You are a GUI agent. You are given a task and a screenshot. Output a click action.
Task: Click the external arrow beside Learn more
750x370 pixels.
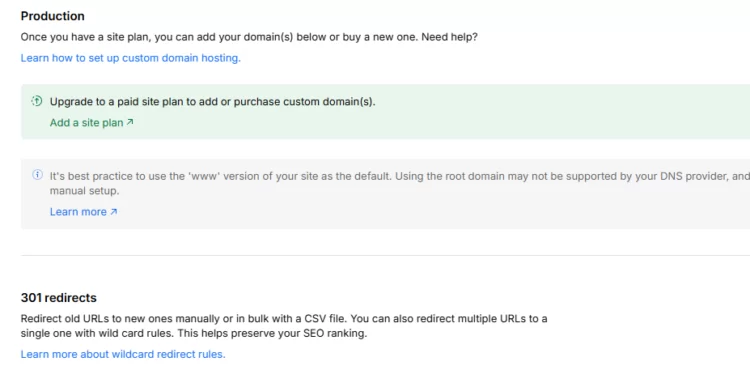(113, 212)
